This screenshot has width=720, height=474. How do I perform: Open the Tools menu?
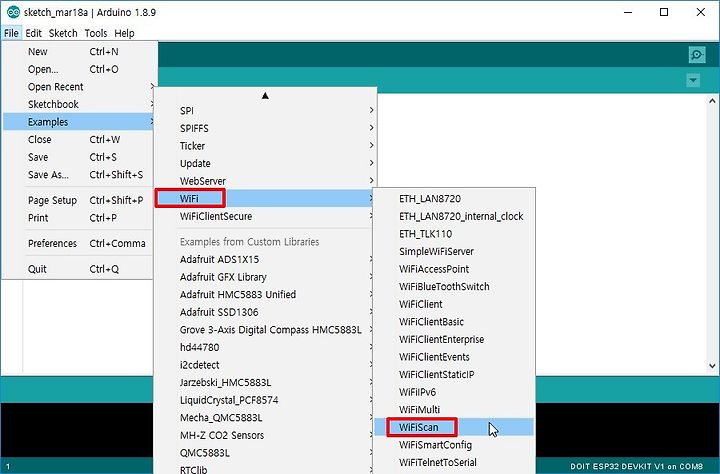pyautogui.click(x=96, y=33)
